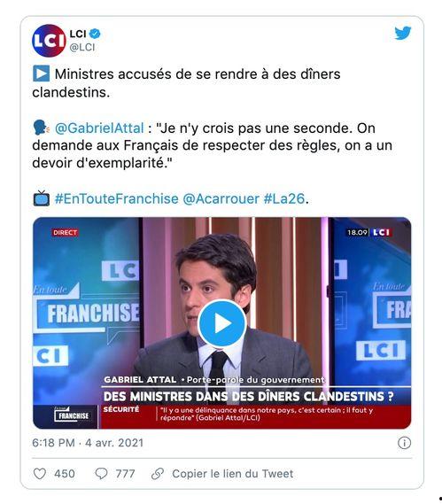Screen dimensions: 442x504
Task: Open replies via the speech bubble icon
Action: [101, 474]
